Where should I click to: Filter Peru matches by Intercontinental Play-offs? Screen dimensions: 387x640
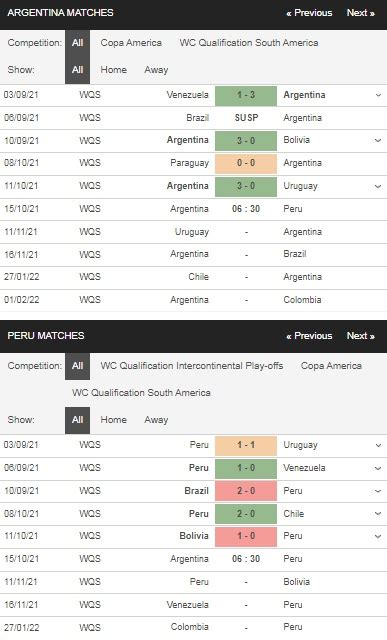(x=191, y=366)
